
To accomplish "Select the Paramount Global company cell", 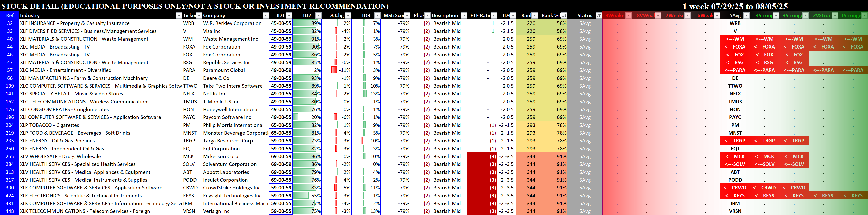I will coord(236,70).
